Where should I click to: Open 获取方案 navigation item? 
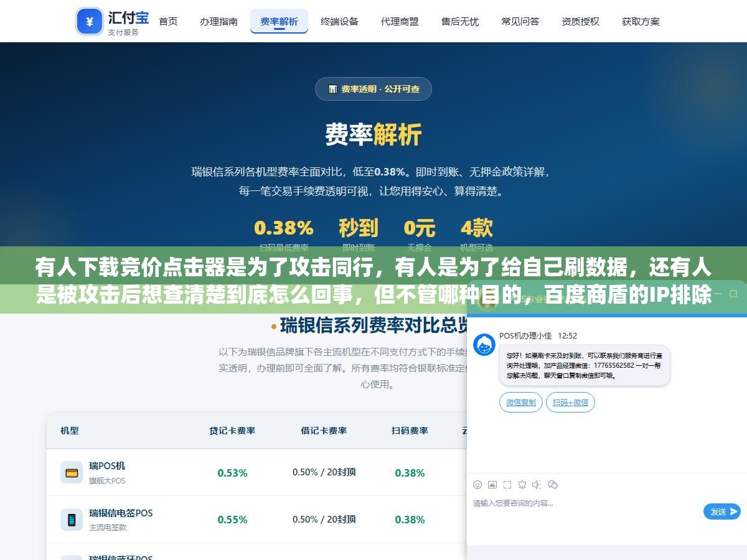pos(641,21)
